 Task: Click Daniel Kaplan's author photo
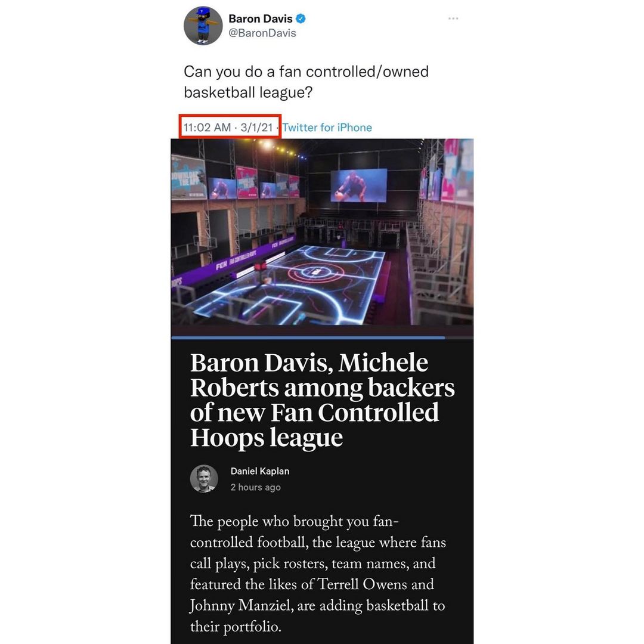pos(204,478)
